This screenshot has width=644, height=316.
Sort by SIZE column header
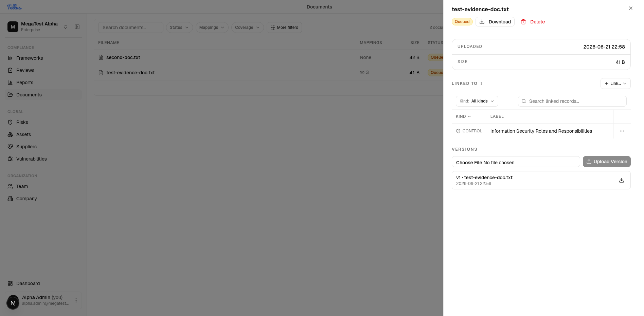[x=415, y=43]
